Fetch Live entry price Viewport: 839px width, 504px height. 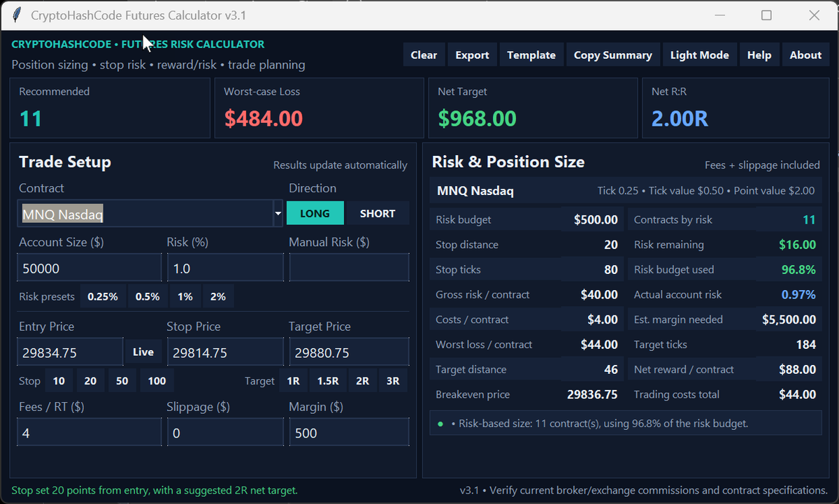(x=143, y=352)
